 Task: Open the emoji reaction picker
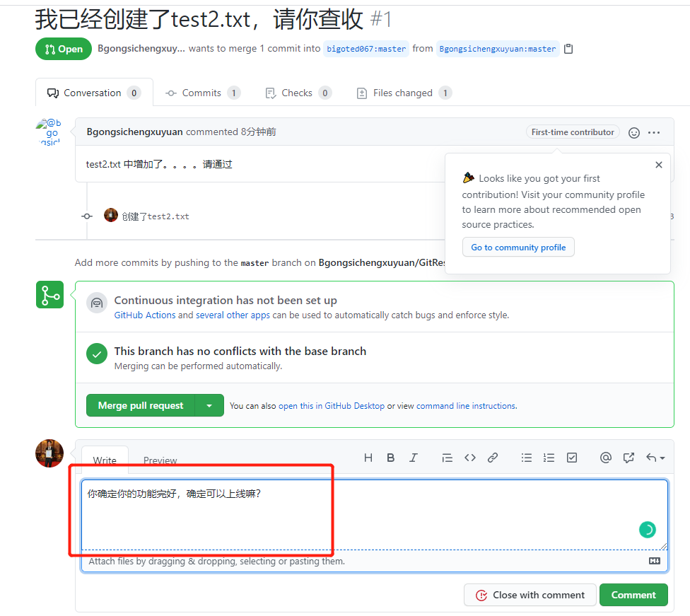click(x=633, y=132)
